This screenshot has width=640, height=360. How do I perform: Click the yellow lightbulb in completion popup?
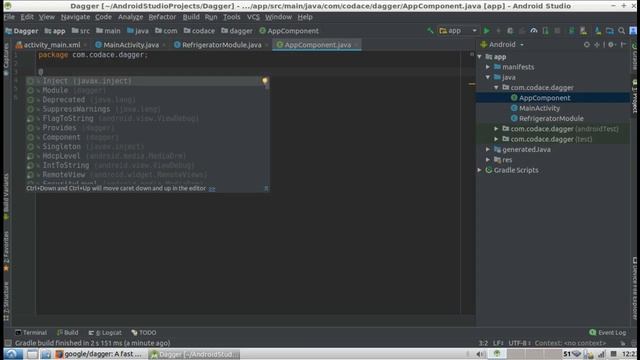click(265, 81)
